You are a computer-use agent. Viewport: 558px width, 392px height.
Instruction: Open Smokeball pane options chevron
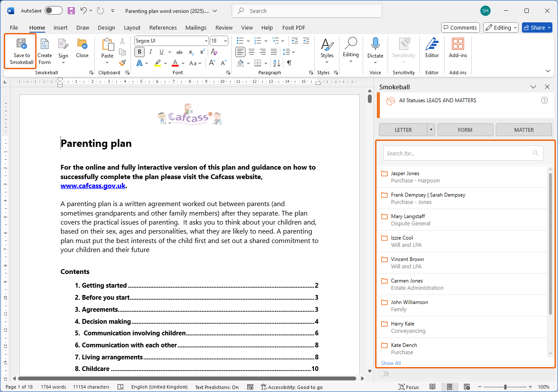click(x=533, y=87)
